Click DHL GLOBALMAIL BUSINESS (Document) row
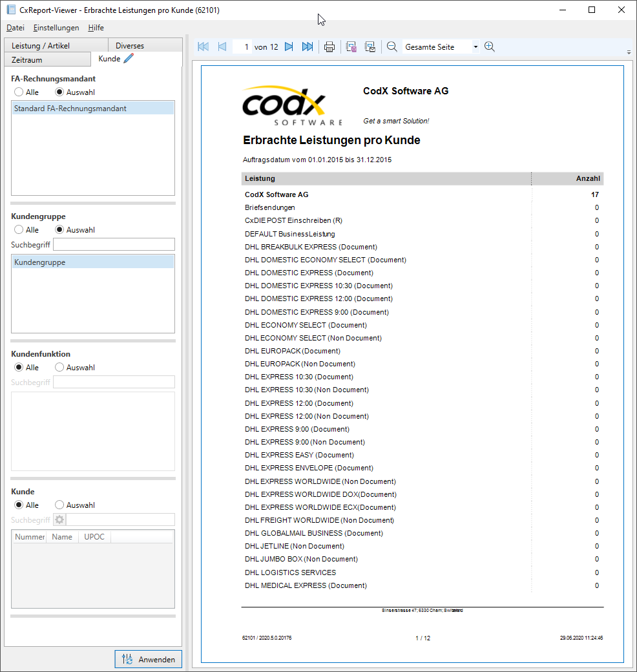Image resolution: width=637 pixels, height=672 pixels. [422, 533]
